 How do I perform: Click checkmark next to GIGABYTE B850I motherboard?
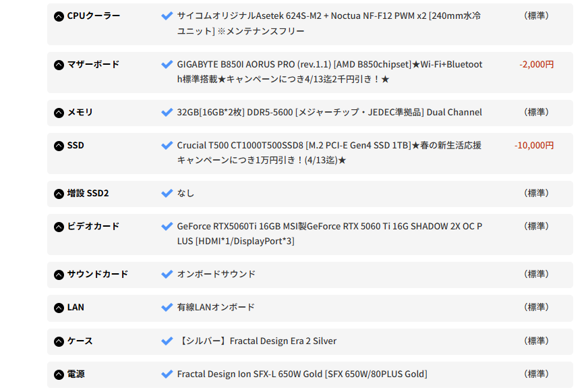click(x=167, y=64)
